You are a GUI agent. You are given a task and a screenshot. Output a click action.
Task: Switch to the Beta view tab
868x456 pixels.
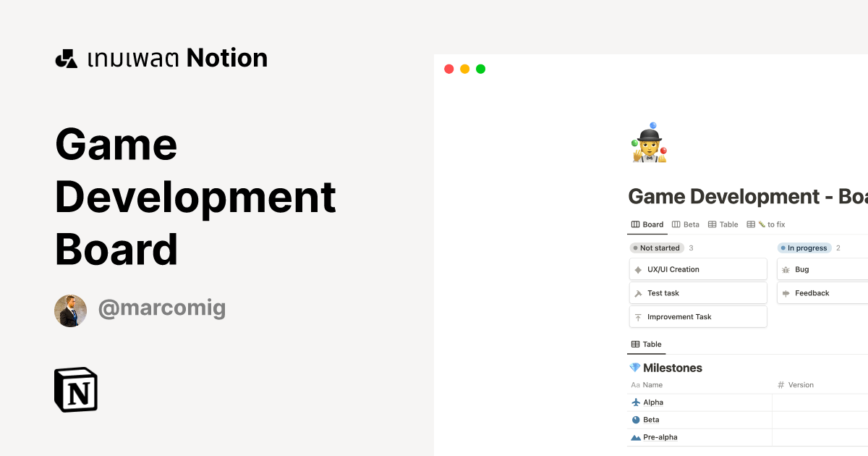(691, 224)
